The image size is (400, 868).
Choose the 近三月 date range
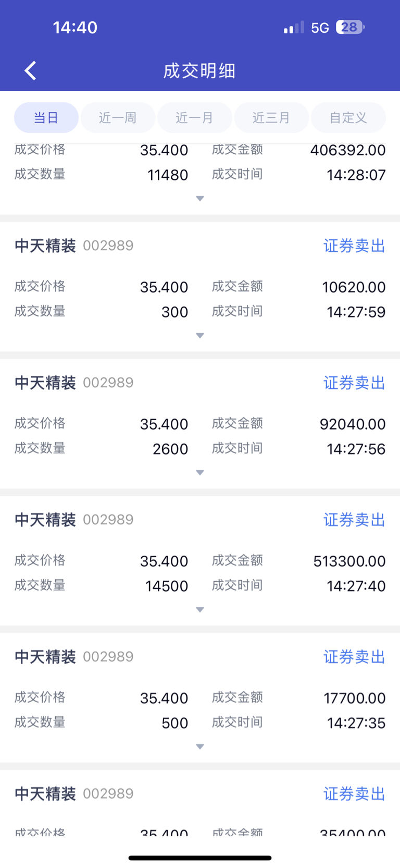pos(271,117)
